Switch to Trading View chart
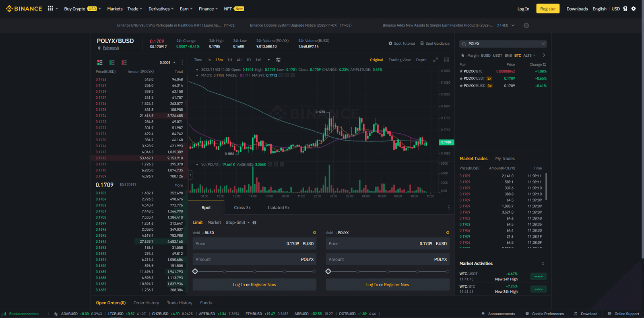 400,60
